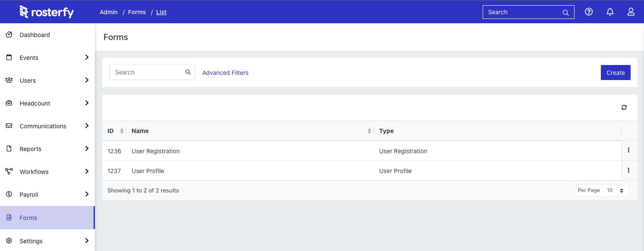Click the Communications envelope icon

pyautogui.click(x=9, y=126)
